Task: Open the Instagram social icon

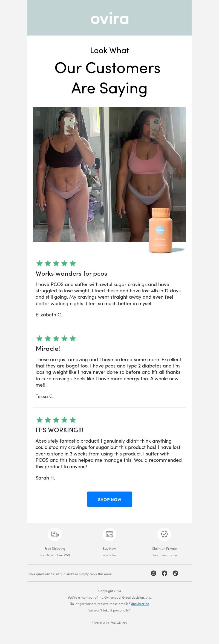Action: (154, 573)
